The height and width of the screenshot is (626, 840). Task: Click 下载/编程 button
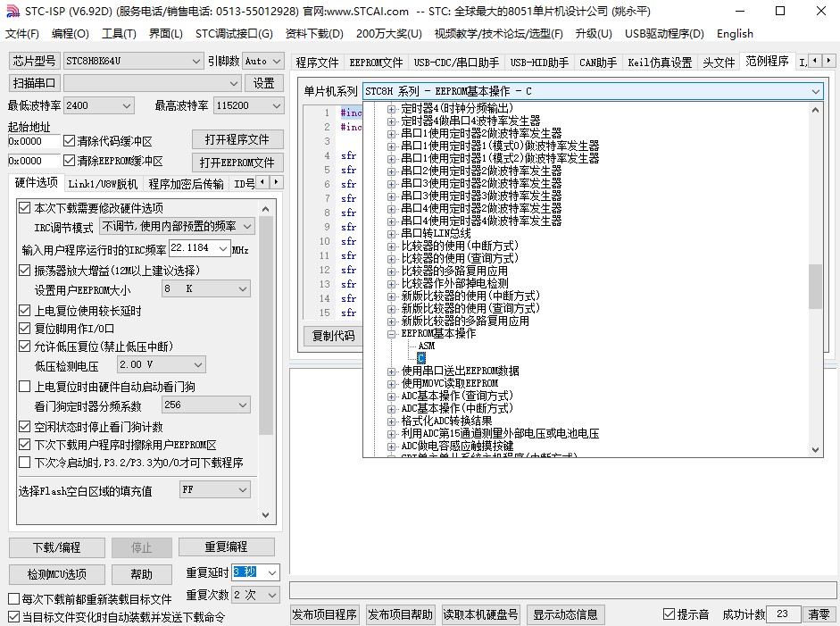tap(57, 547)
